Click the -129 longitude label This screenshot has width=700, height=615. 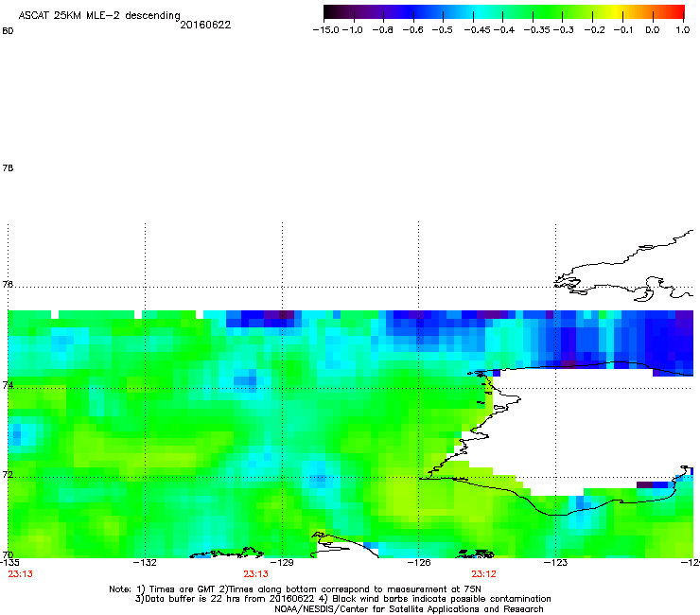[282, 562]
